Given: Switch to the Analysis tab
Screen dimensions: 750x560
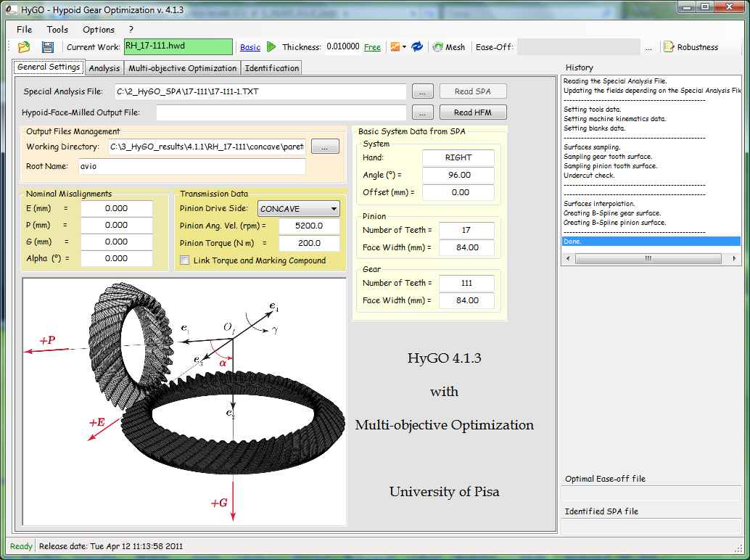Looking at the screenshot, I should pyautogui.click(x=104, y=68).
